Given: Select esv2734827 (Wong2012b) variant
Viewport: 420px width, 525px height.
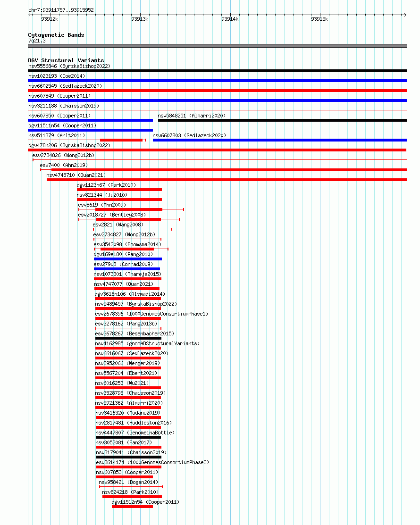Looking at the screenshot, I should point(127,239).
